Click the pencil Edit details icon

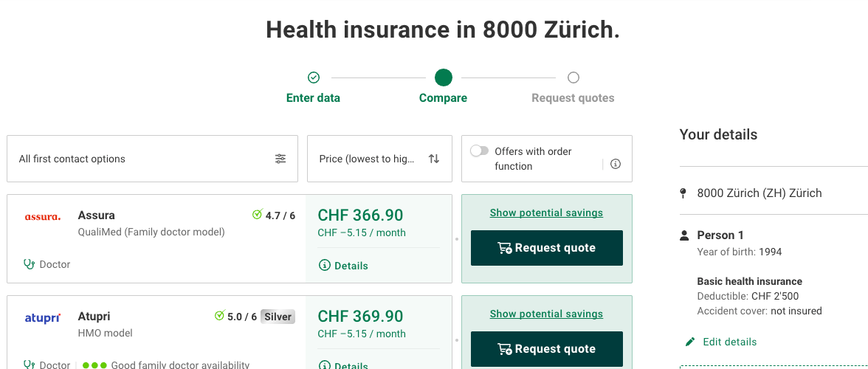coord(690,342)
